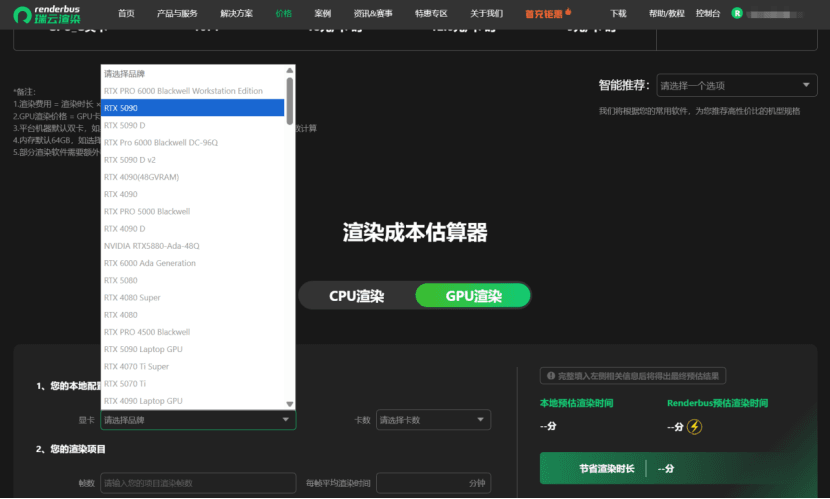The width and height of the screenshot is (830, 499).
Task: Open 产品与服务 menu
Action: [x=177, y=13]
